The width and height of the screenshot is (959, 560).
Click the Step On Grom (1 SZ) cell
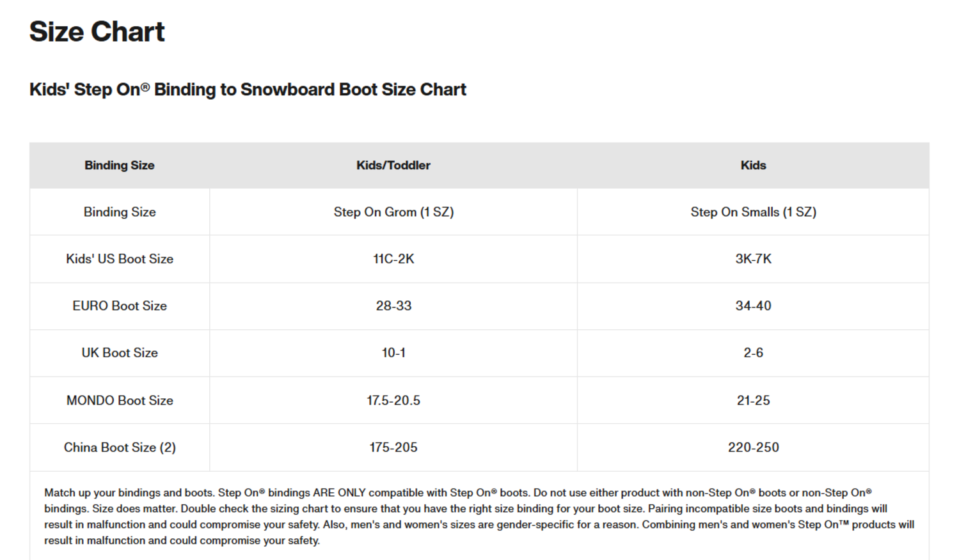click(x=393, y=212)
